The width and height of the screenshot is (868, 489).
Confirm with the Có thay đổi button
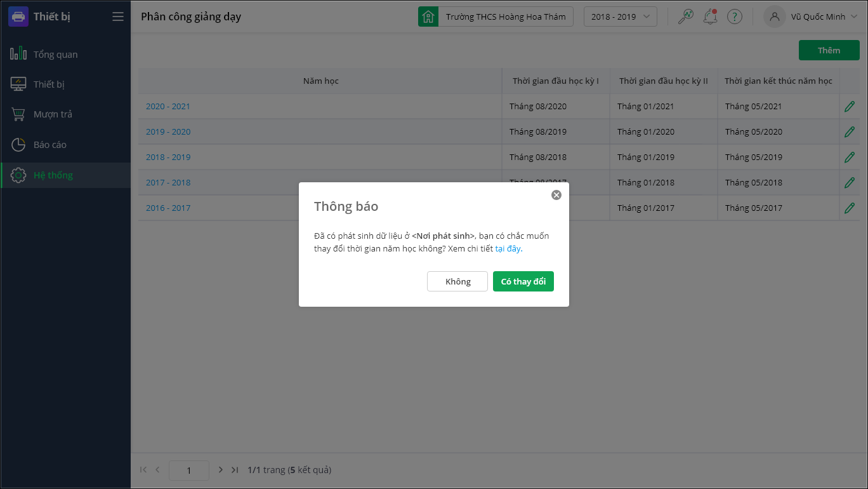tap(523, 281)
